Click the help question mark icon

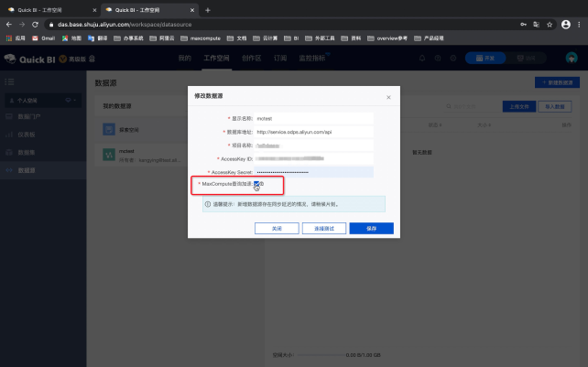click(x=438, y=58)
